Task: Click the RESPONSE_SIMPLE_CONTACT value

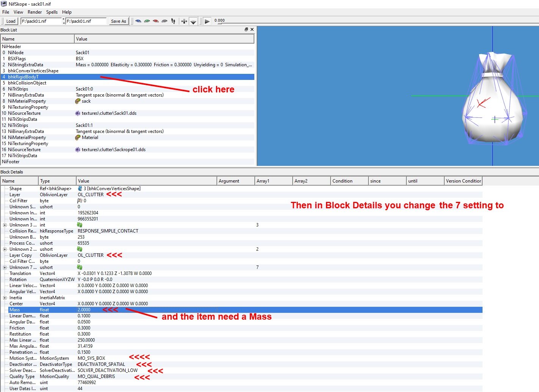Action: coord(108,231)
